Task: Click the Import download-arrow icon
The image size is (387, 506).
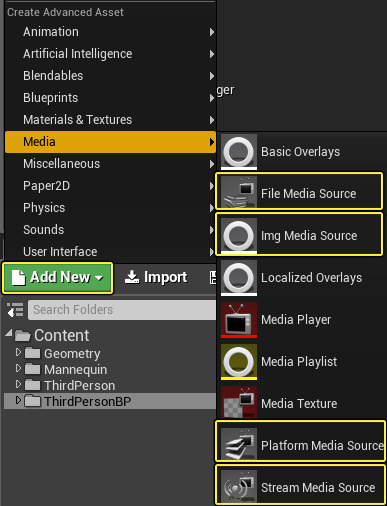Action: point(132,277)
